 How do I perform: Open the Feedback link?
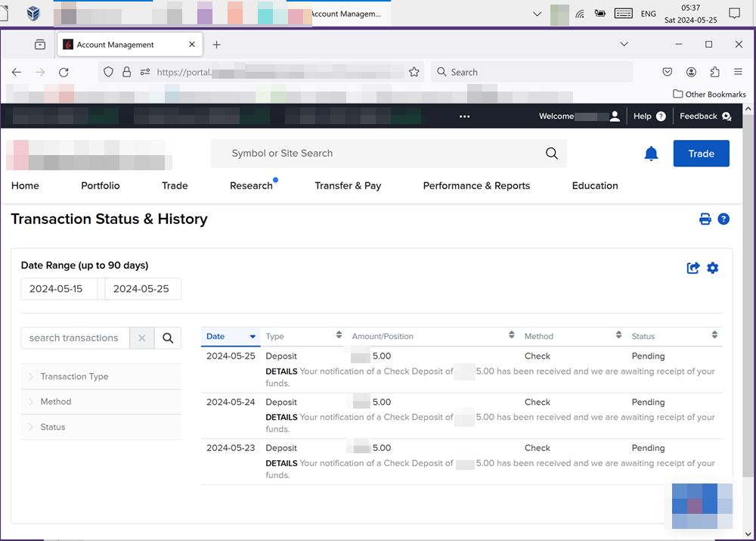click(705, 117)
